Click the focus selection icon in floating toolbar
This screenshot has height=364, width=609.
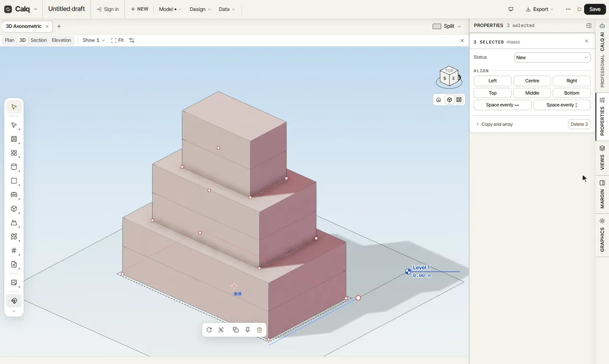pyautogui.click(x=221, y=330)
